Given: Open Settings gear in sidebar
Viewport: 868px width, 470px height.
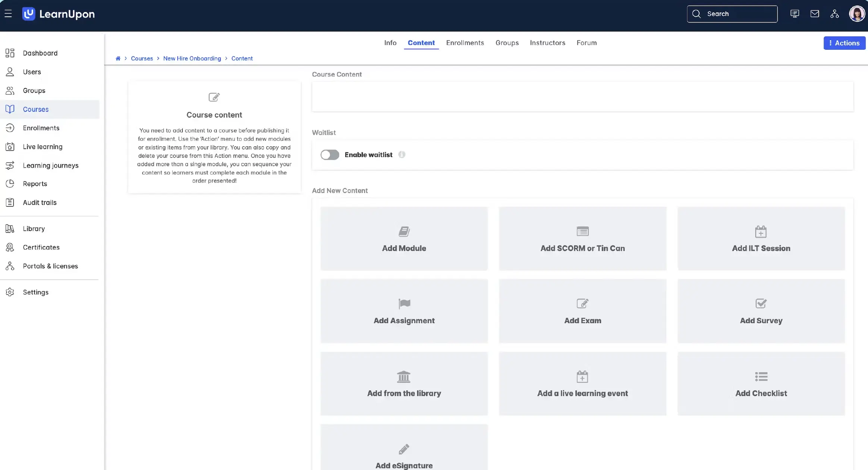Looking at the screenshot, I should [35, 292].
